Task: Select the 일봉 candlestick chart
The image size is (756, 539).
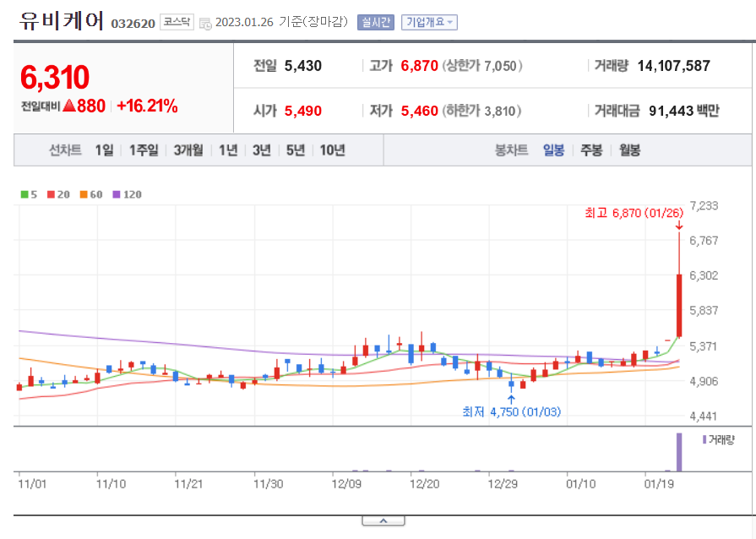Action: coord(553,150)
